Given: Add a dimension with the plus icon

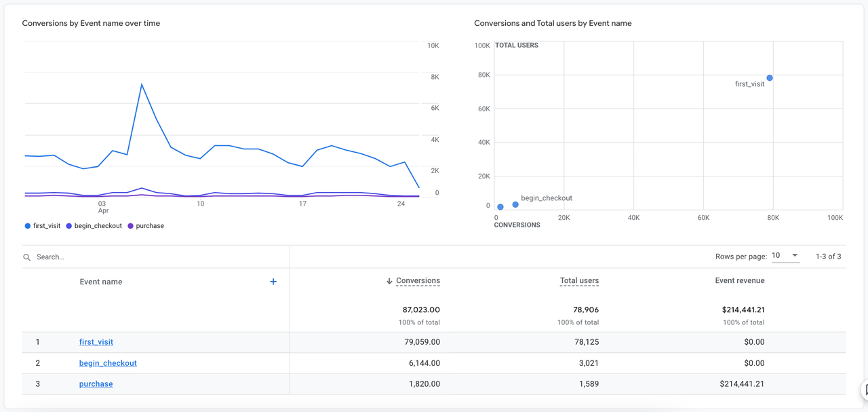Looking at the screenshot, I should [273, 282].
